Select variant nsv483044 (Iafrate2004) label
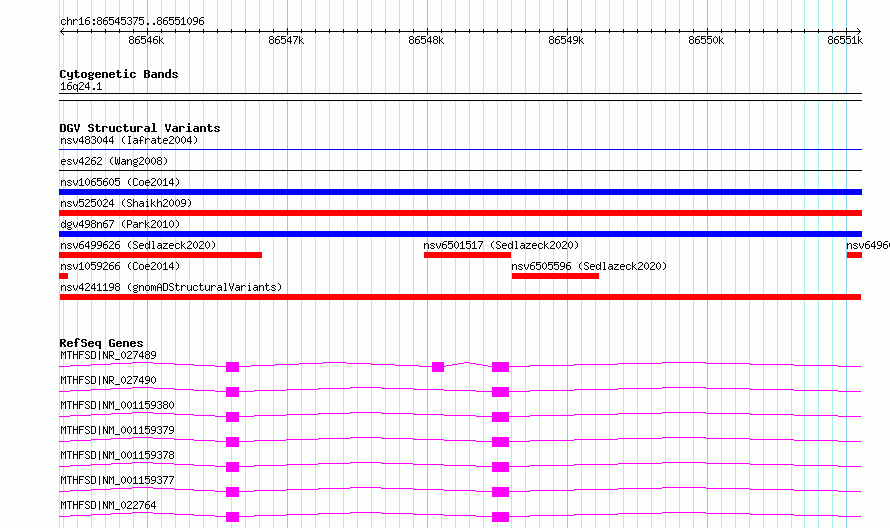Screen dimensions: 890x528 coord(129,140)
